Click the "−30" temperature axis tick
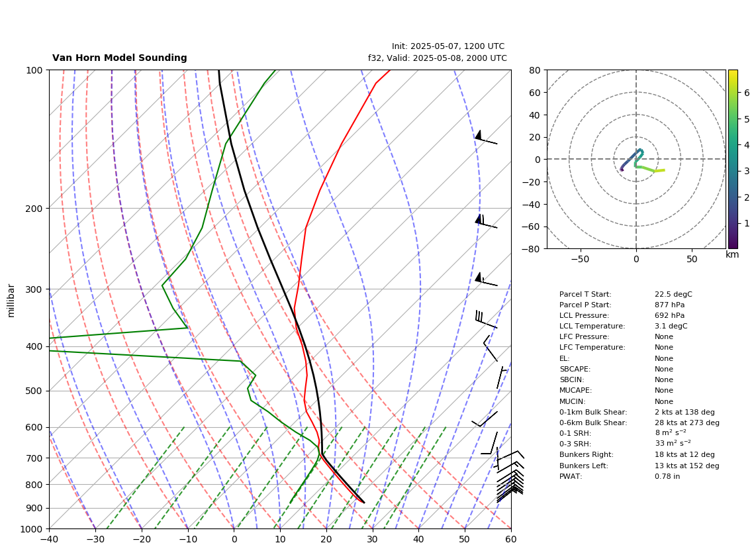Screen dimensions: 756x551 95,540
